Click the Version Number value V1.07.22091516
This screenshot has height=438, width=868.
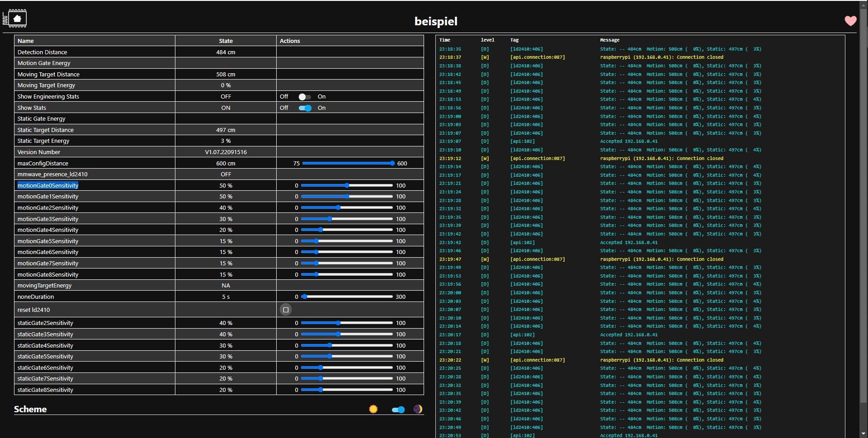[226, 152]
